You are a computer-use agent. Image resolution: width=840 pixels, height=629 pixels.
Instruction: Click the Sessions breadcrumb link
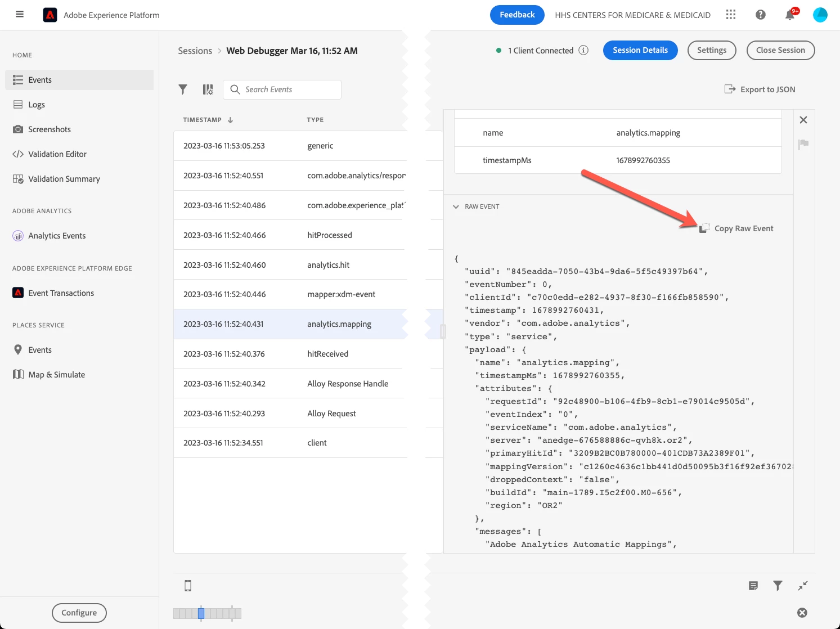point(195,51)
